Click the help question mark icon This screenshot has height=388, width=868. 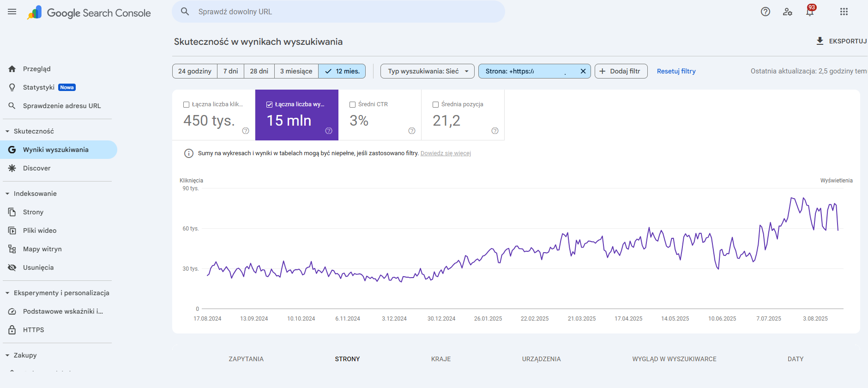click(x=766, y=12)
